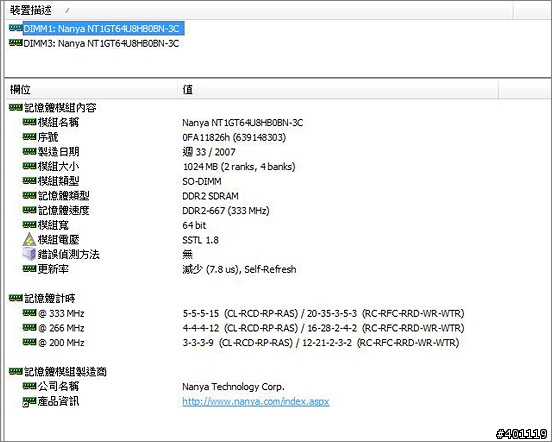The height and width of the screenshot is (442, 552).
Task: Select the 記憶體計時 group heading
Action: [50, 298]
